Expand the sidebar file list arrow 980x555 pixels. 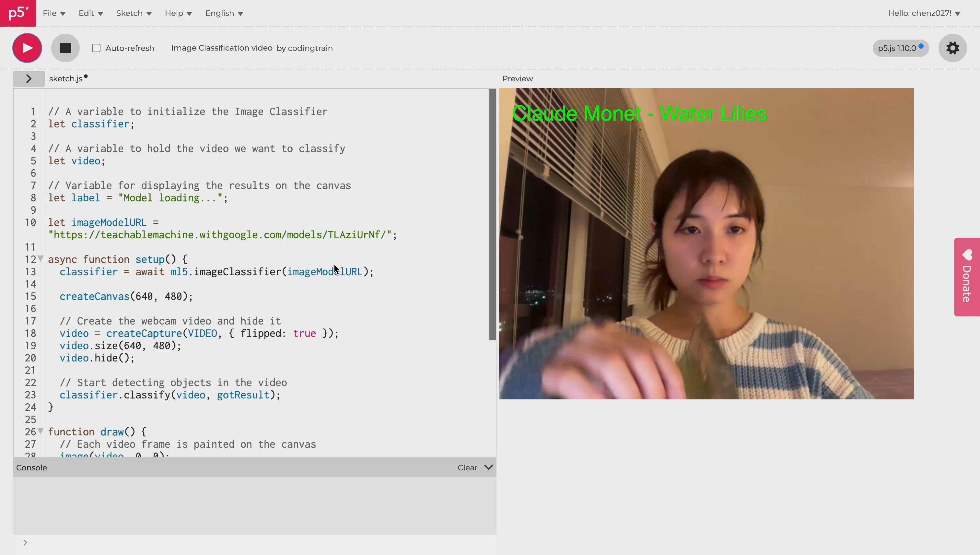29,78
